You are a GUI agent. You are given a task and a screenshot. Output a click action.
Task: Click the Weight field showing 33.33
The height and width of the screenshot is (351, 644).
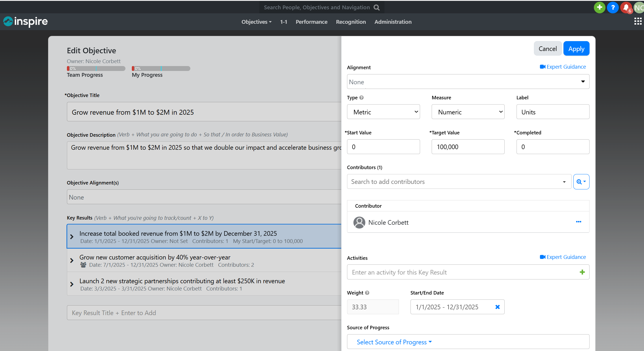coord(373,307)
